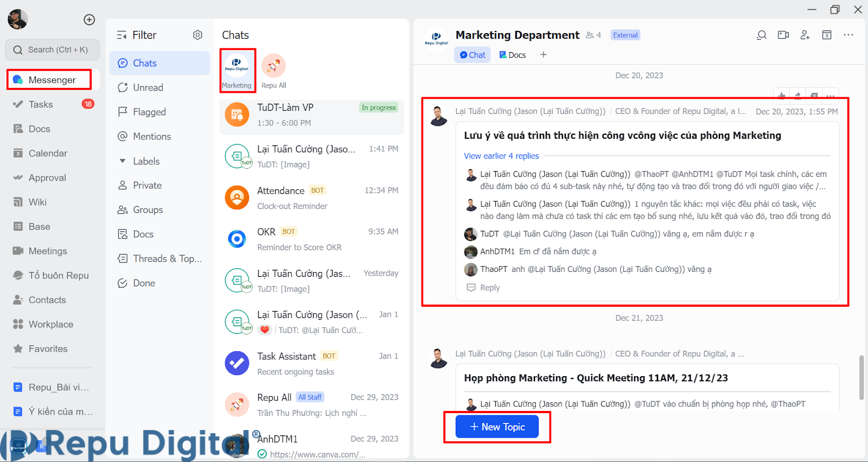Open add member icon in chat header

pos(805,35)
